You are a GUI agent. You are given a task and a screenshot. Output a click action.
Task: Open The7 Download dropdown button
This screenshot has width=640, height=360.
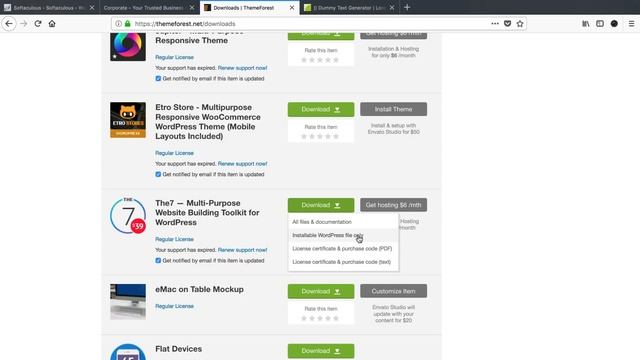pos(321,205)
